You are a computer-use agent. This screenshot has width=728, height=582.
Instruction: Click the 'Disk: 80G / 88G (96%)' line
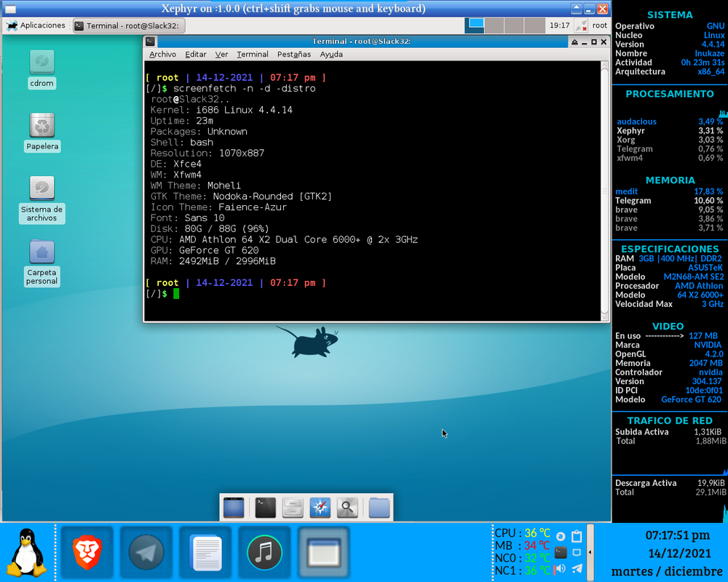[210, 229]
